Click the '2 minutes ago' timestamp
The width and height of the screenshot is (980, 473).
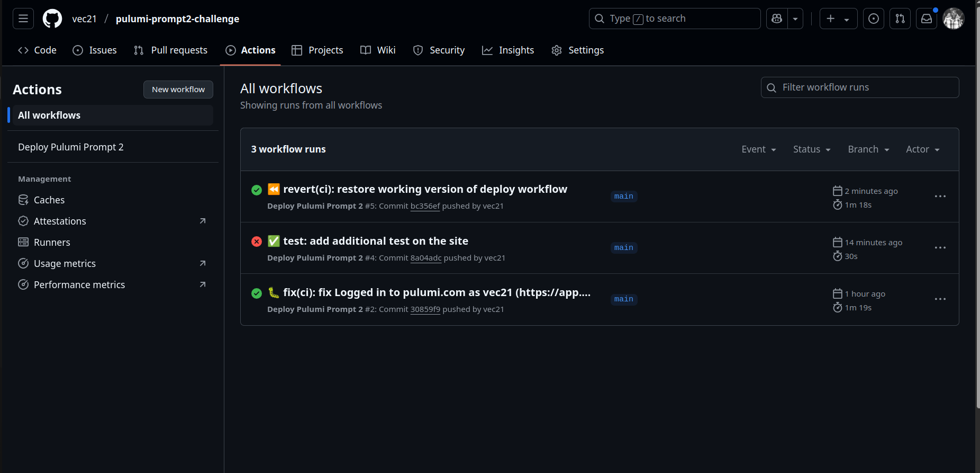pos(871,191)
